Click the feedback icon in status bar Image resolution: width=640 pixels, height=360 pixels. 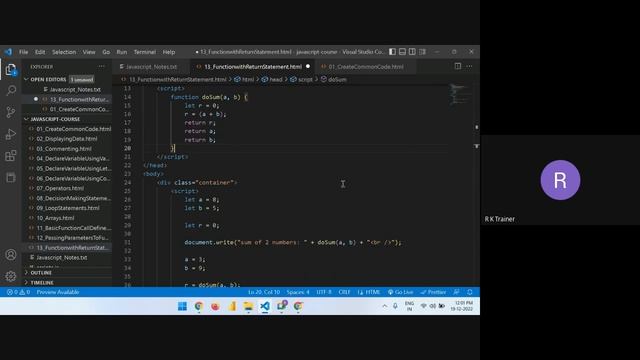click(x=456, y=292)
